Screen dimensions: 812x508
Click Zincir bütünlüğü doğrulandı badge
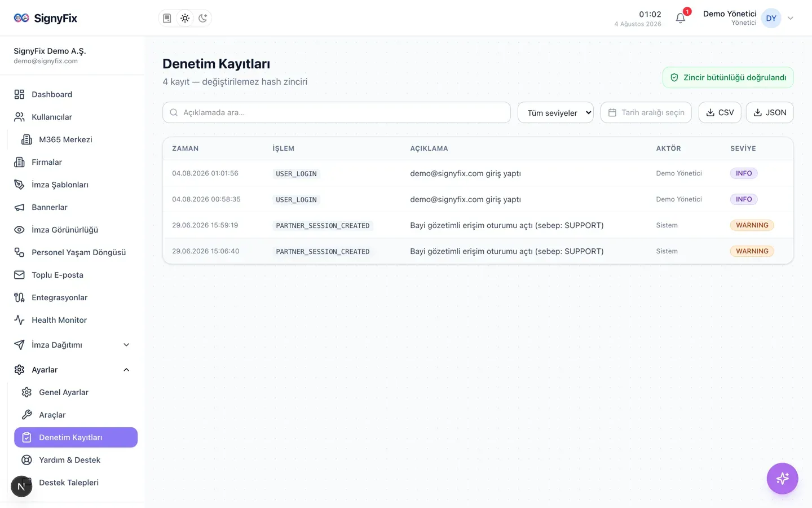[728, 77]
